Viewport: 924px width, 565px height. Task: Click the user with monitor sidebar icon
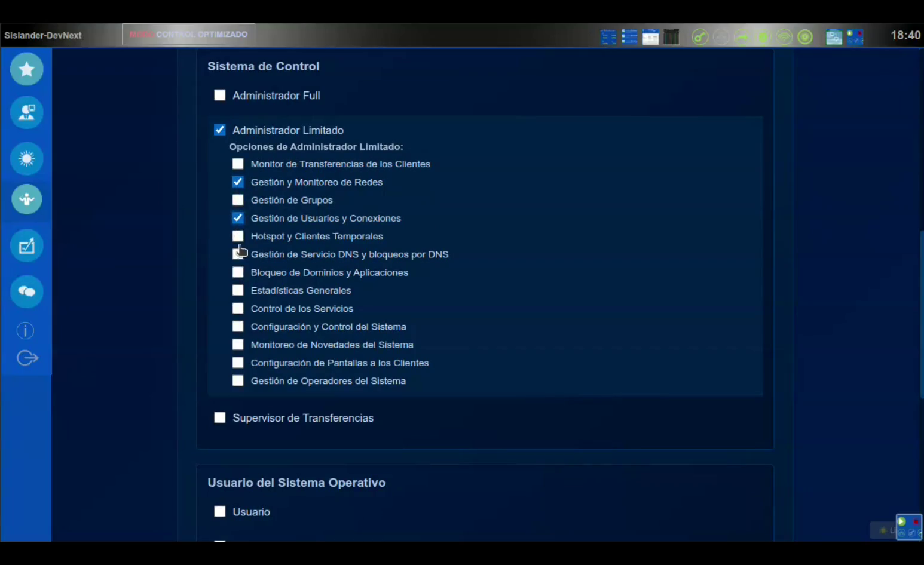coord(26,112)
